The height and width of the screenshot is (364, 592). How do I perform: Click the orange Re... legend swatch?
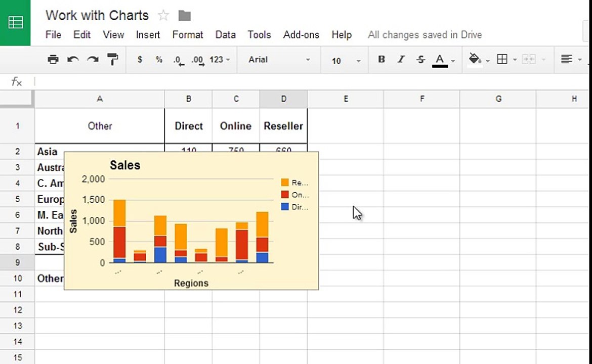coord(285,183)
